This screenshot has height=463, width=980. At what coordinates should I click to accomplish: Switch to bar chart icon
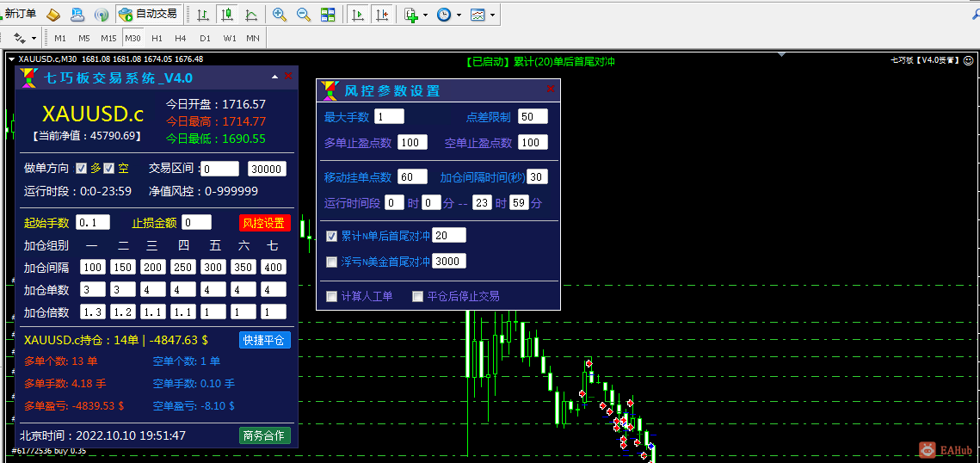[203, 14]
